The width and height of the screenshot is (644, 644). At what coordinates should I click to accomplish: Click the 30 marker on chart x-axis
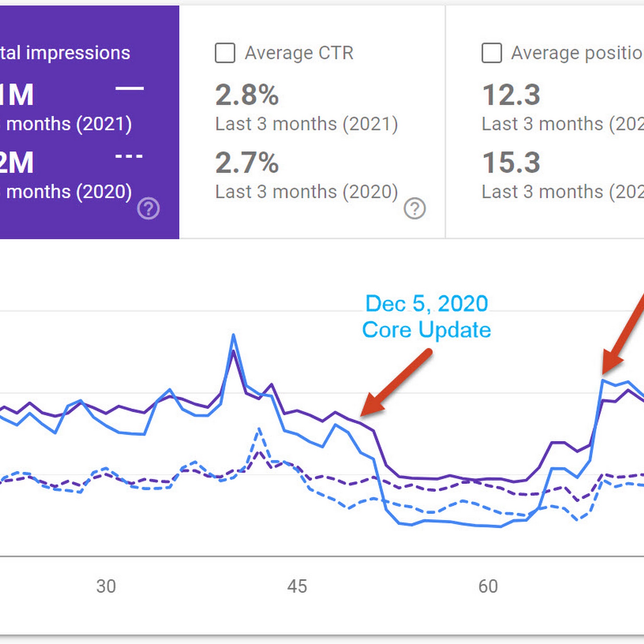[x=106, y=586]
